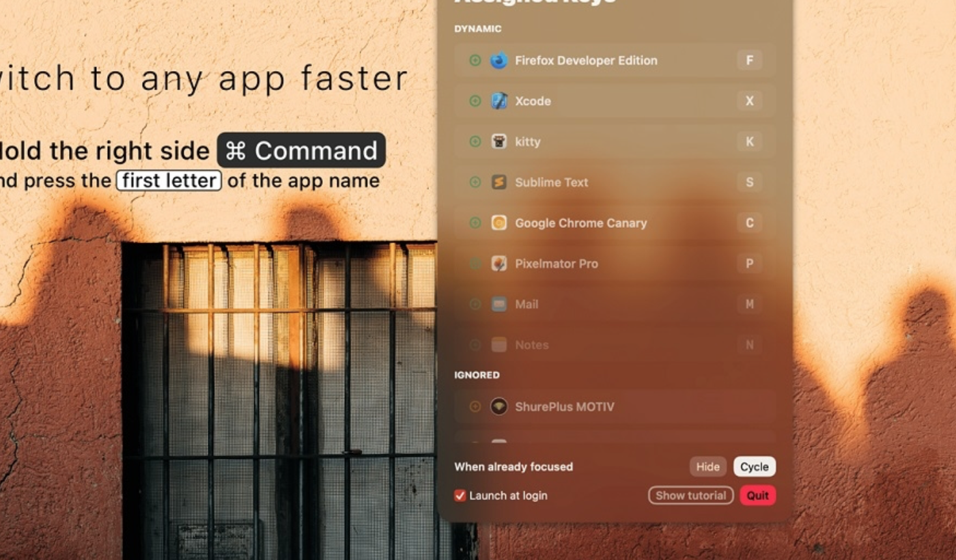Click the ShurePlus MOTIV name text

pyautogui.click(x=564, y=406)
